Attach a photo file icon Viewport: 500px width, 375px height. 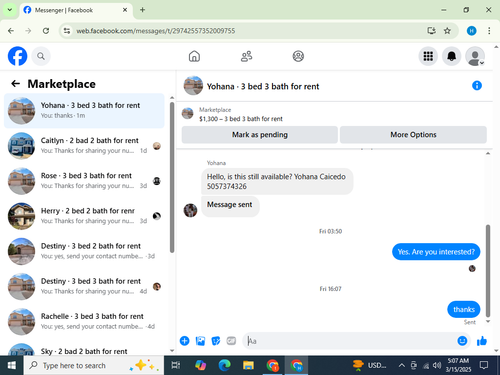pyautogui.click(x=200, y=341)
